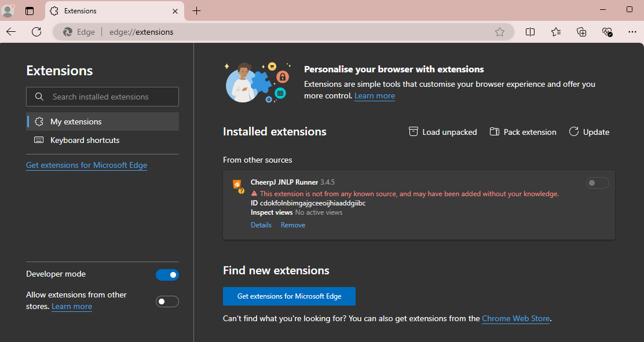Open a new tab with plus

point(197,11)
